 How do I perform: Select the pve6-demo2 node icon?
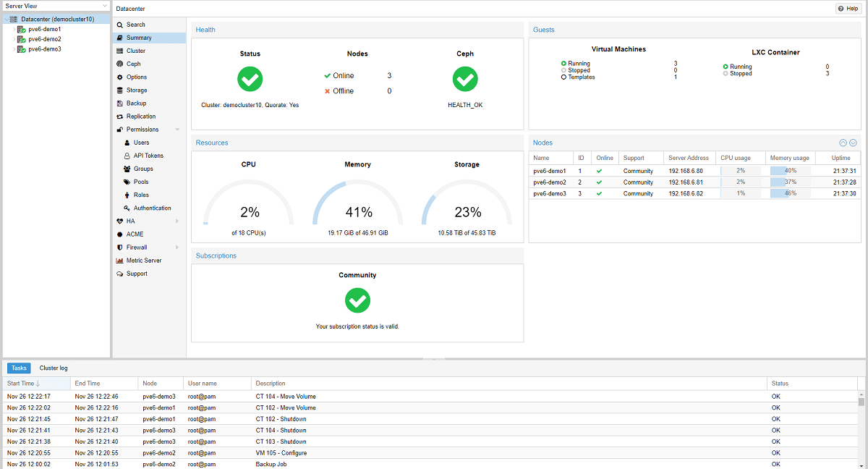click(22, 39)
